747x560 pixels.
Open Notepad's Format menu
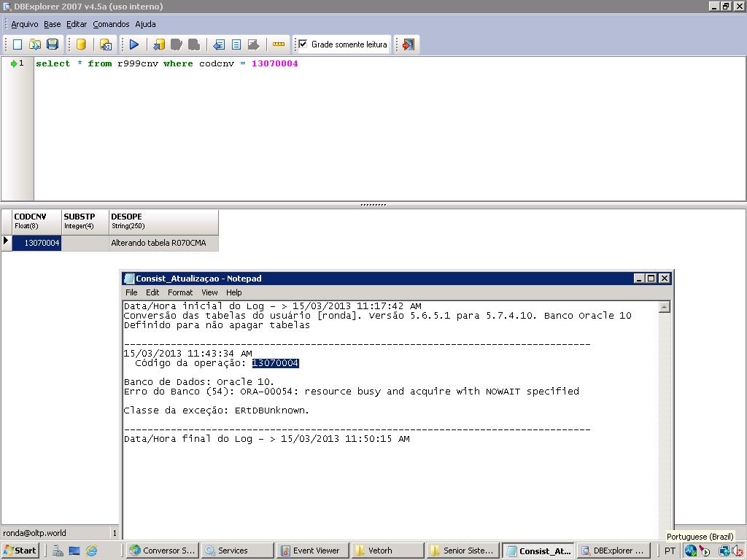(x=180, y=292)
